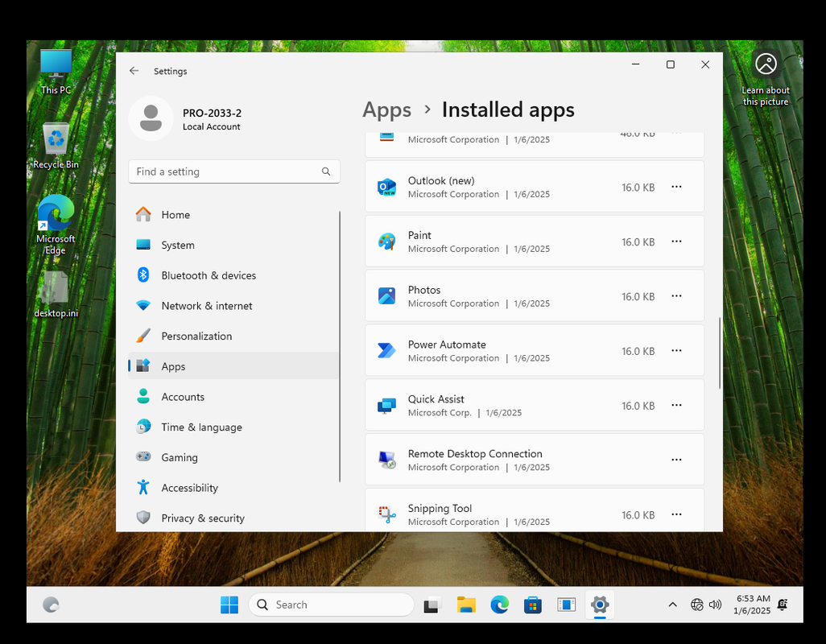The image size is (826, 644).
Task: Open Accounts settings
Action: point(233,397)
